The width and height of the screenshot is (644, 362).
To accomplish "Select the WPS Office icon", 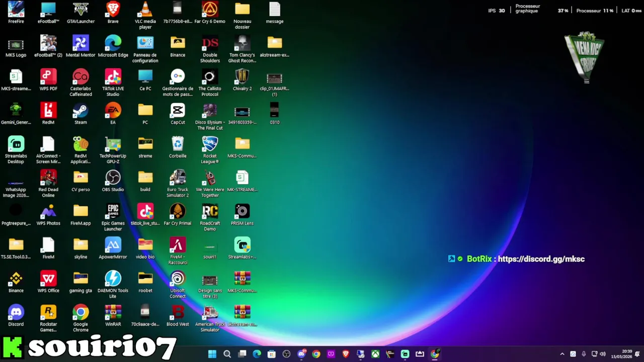I will 48,282.
